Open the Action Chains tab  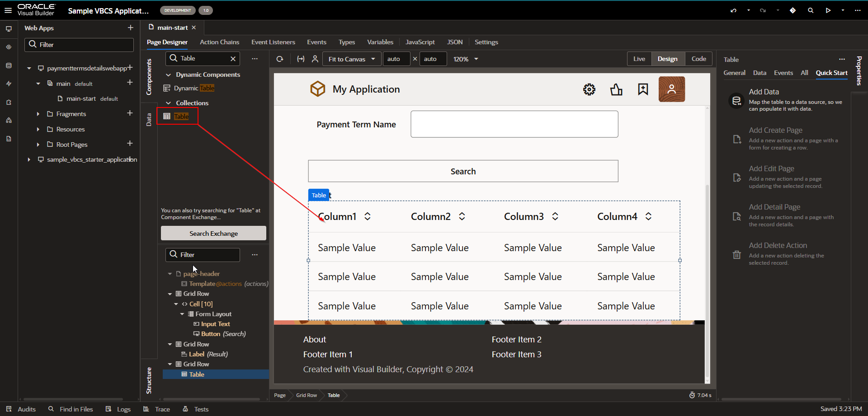(x=220, y=42)
